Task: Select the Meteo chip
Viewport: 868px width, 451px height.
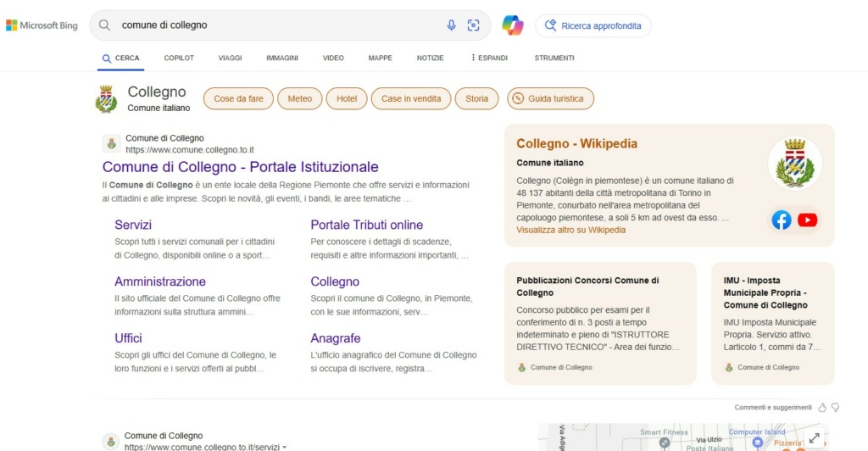Action: [299, 98]
